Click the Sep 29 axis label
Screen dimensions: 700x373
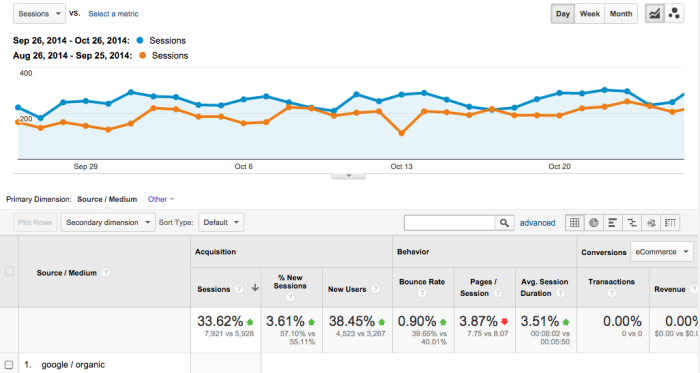tap(86, 166)
